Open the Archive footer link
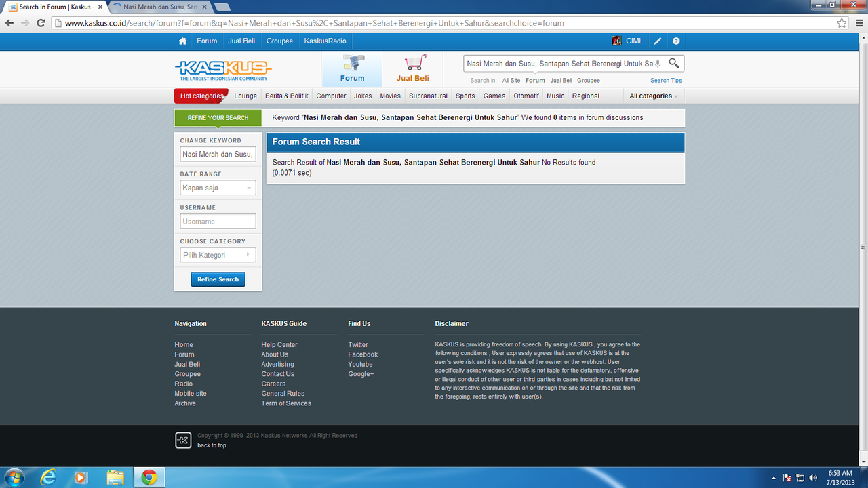The width and height of the screenshot is (868, 488). tap(185, 403)
